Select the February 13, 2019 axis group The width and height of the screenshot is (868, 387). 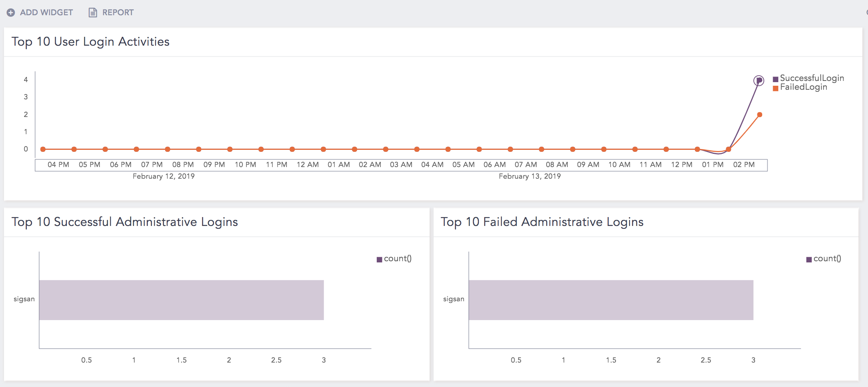[x=530, y=176]
